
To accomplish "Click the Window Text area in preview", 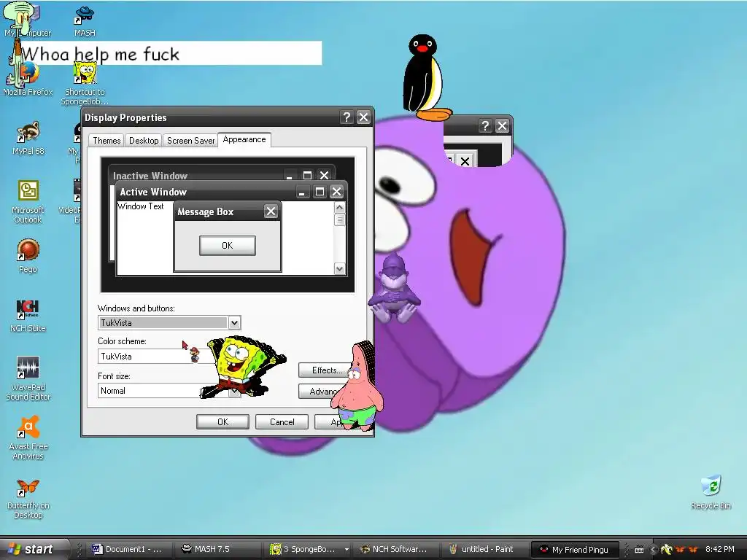I will pos(141,206).
